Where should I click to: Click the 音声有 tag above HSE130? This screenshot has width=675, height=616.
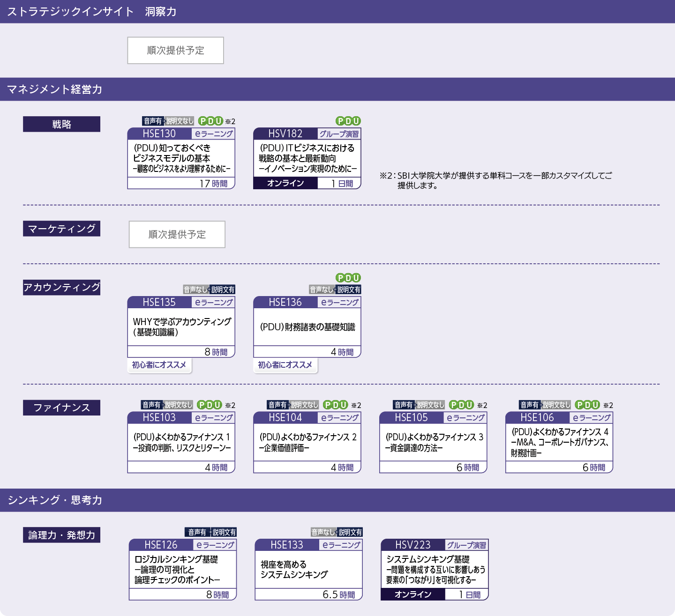[153, 121]
